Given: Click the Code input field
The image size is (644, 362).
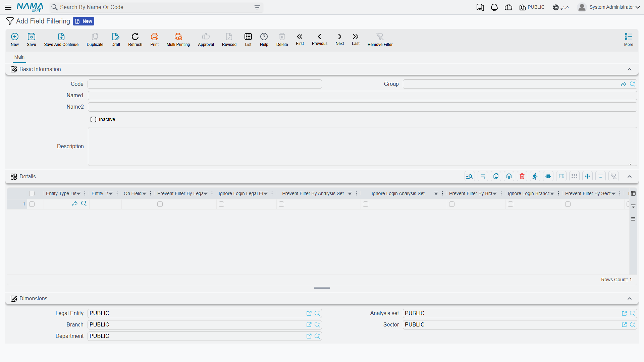Looking at the screenshot, I should pyautogui.click(x=205, y=84).
